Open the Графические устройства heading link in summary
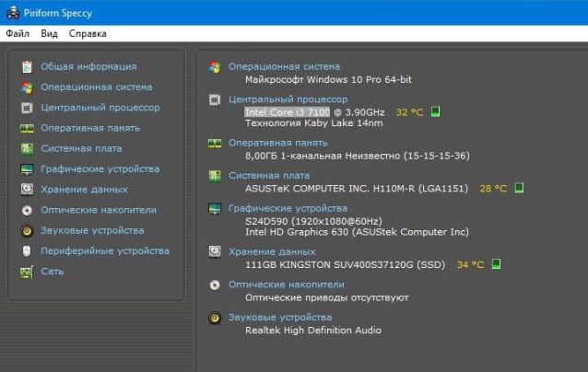 [x=288, y=208]
